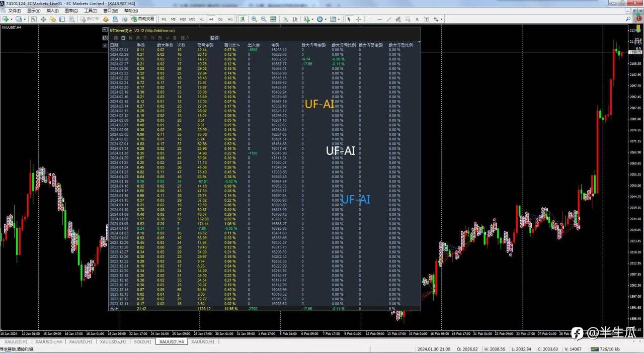The image size is (644, 353).
Task: Click the M15 timeframe button
Action: pyautogui.click(x=183, y=19)
